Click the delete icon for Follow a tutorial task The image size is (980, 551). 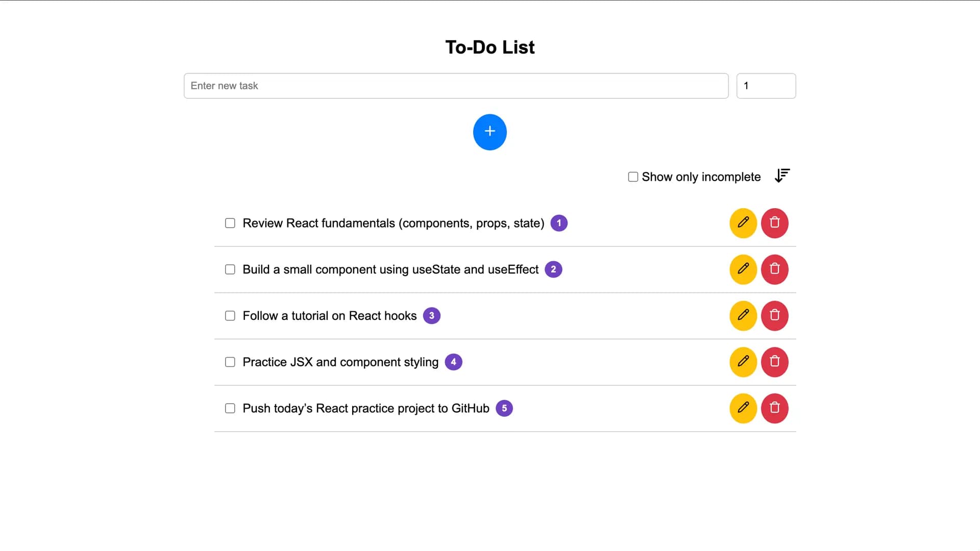(775, 315)
